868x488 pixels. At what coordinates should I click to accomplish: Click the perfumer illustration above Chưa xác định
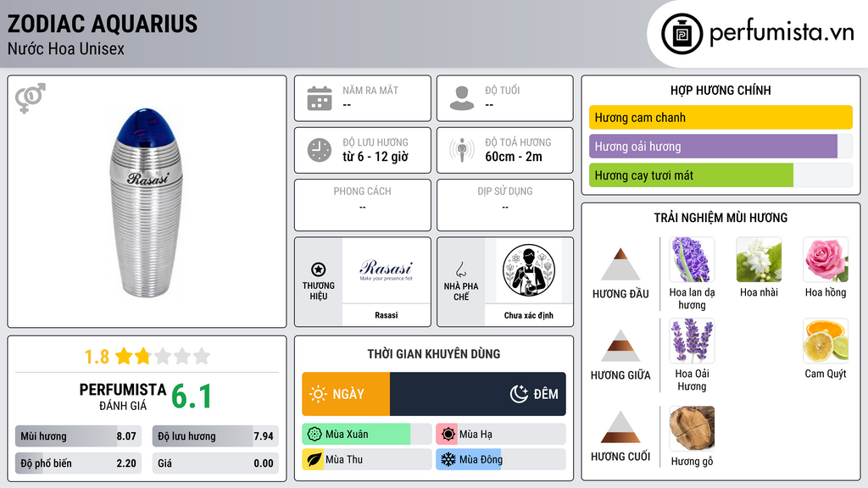(529, 270)
